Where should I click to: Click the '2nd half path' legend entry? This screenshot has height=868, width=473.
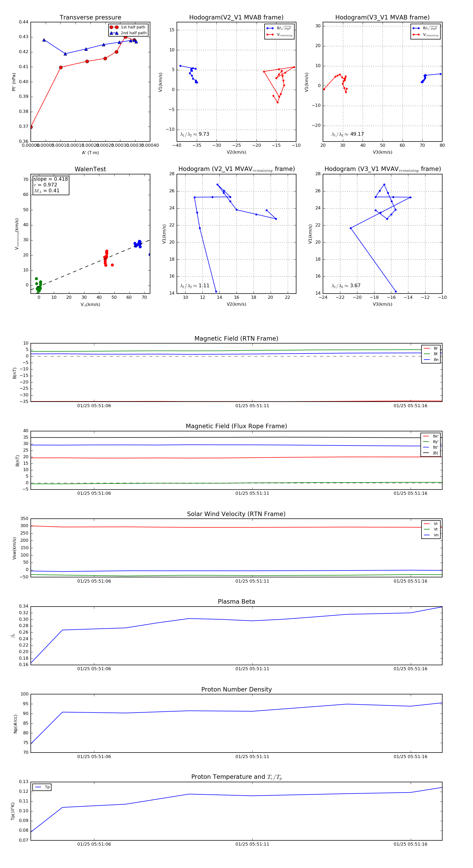(x=128, y=33)
